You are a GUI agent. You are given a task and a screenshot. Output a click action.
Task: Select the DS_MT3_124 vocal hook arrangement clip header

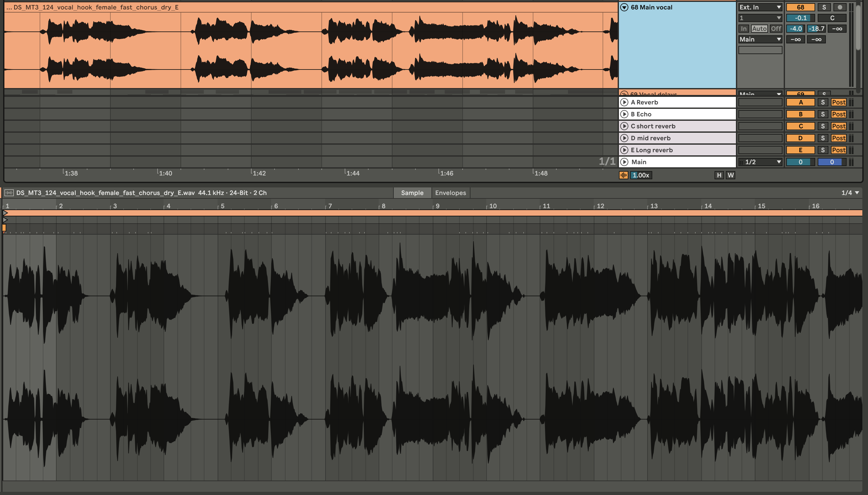pyautogui.click(x=311, y=7)
